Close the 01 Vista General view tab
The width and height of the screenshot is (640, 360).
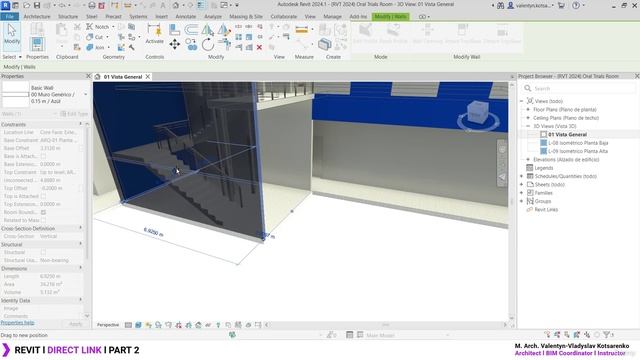(x=148, y=77)
